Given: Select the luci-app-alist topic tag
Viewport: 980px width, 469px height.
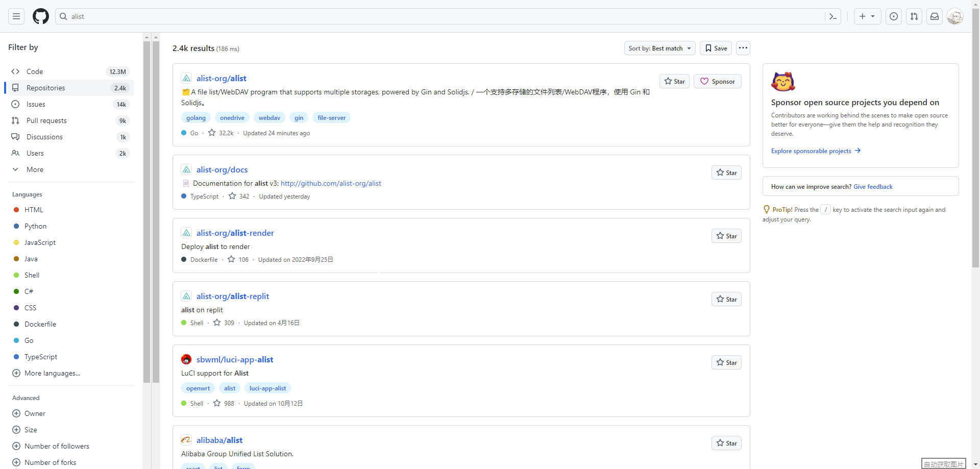Looking at the screenshot, I should point(267,388).
